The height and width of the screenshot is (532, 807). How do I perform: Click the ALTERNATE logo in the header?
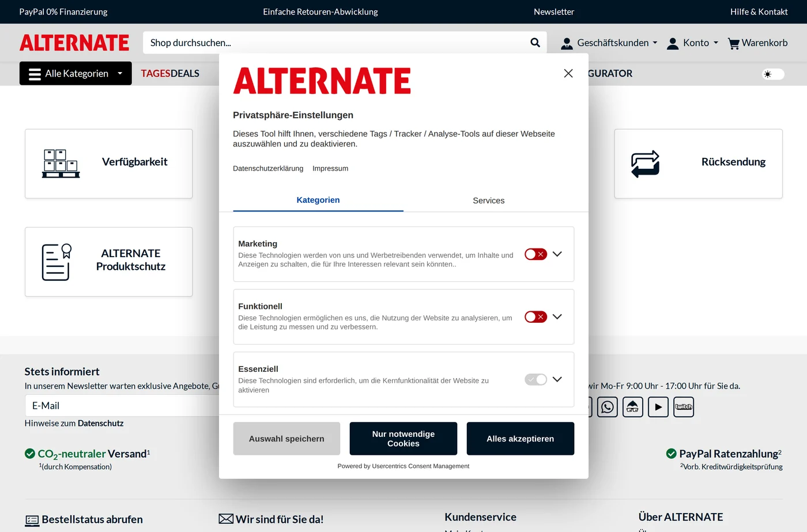tap(74, 43)
